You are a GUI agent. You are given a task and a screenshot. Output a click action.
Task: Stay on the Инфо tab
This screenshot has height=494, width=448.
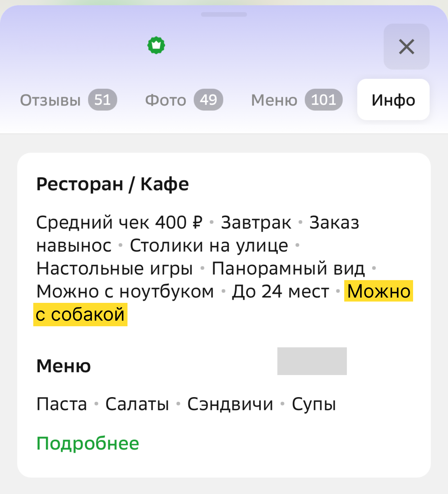tap(393, 100)
